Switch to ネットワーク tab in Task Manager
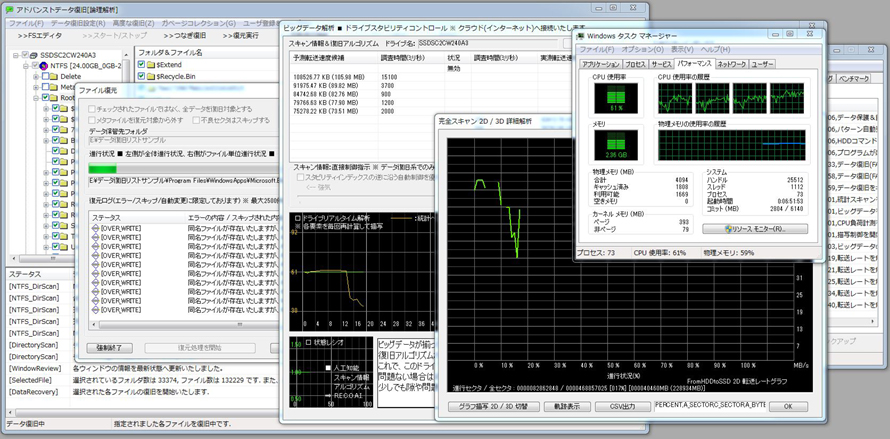 (x=731, y=64)
